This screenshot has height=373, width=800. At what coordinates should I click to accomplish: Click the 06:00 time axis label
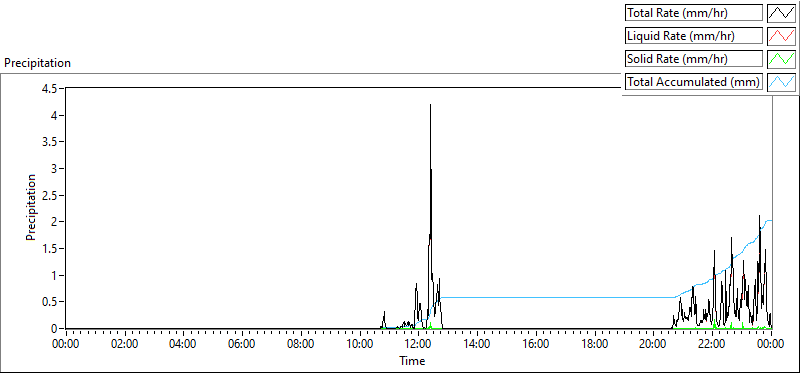pyautogui.click(x=242, y=344)
